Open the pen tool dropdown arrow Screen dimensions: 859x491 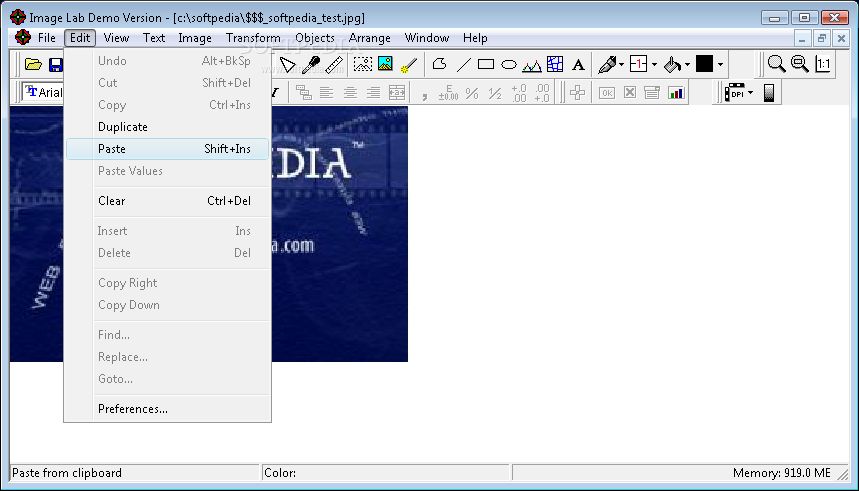621,65
